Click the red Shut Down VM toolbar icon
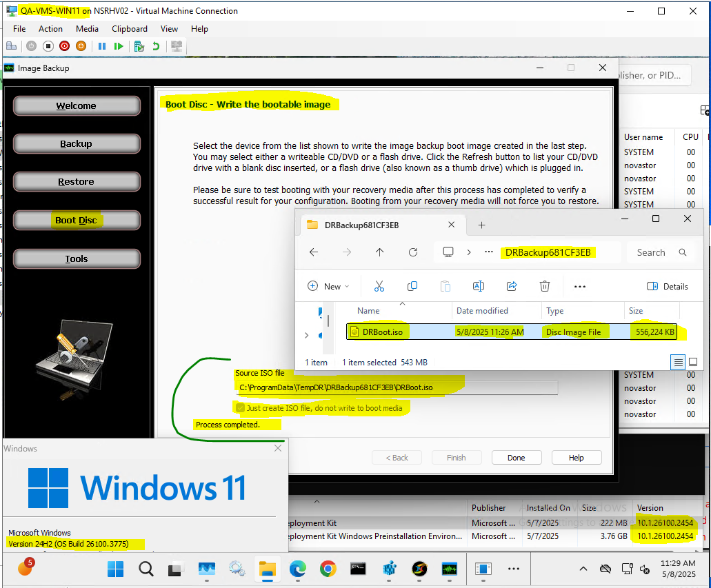711x588 pixels. point(64,46)
